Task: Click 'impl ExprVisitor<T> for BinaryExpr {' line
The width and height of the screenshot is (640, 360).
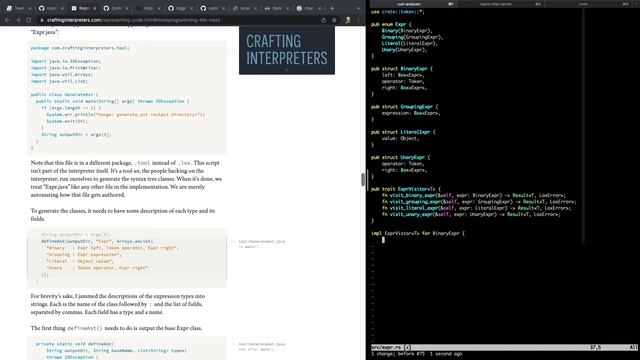Action: pos(418,233)
